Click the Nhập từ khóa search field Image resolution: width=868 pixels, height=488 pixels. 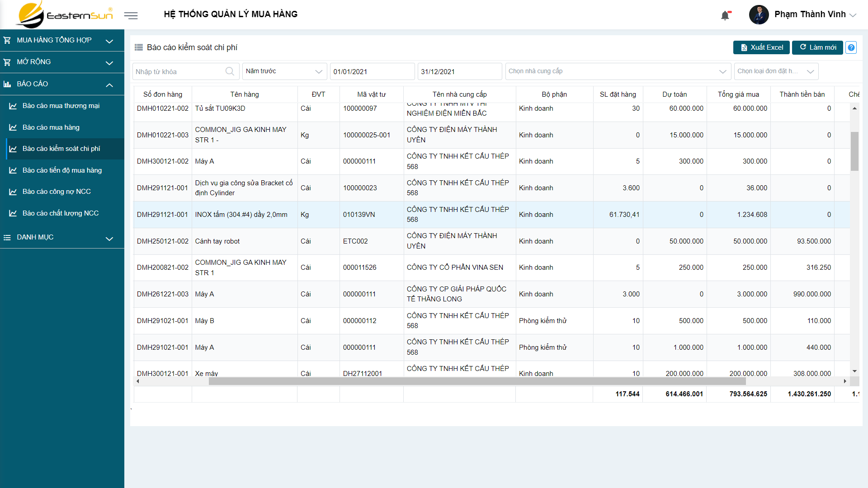pyautogui.click(x=179, y=72)
